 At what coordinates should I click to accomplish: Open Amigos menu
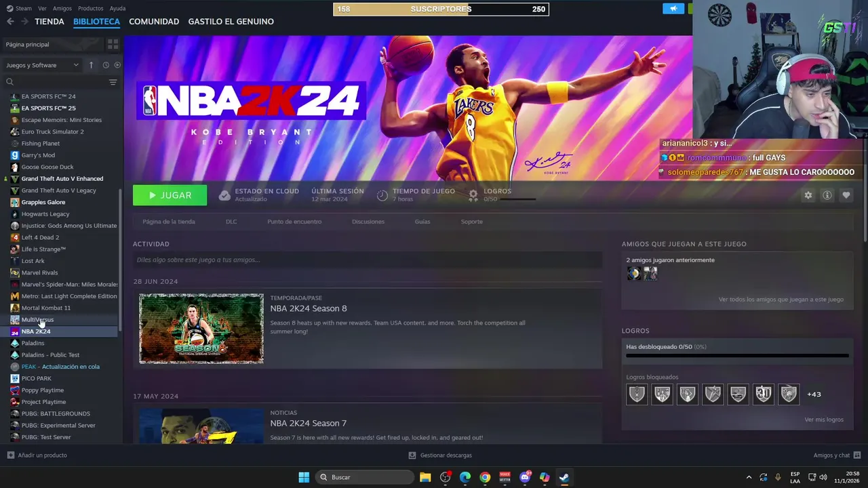pyautogui.click(x=62, y=8)
